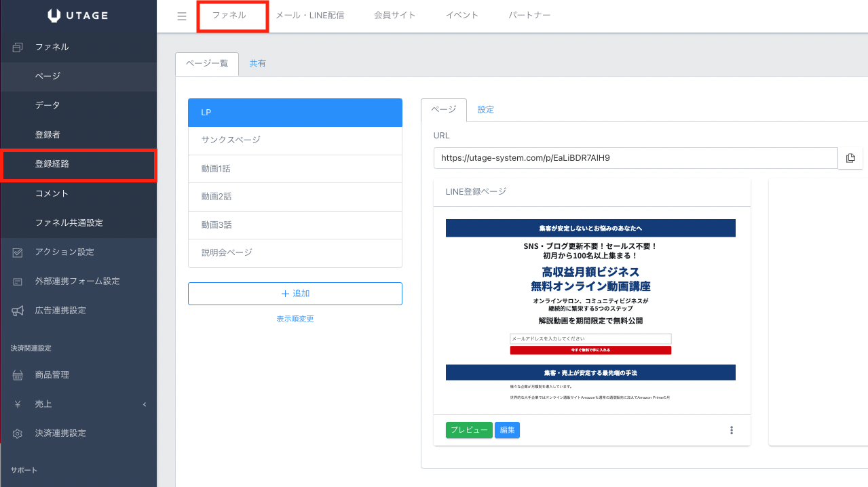The image size is (868, 487).
Task: Open the 会員サイト top menu
Action: click(x=394, y=16)
